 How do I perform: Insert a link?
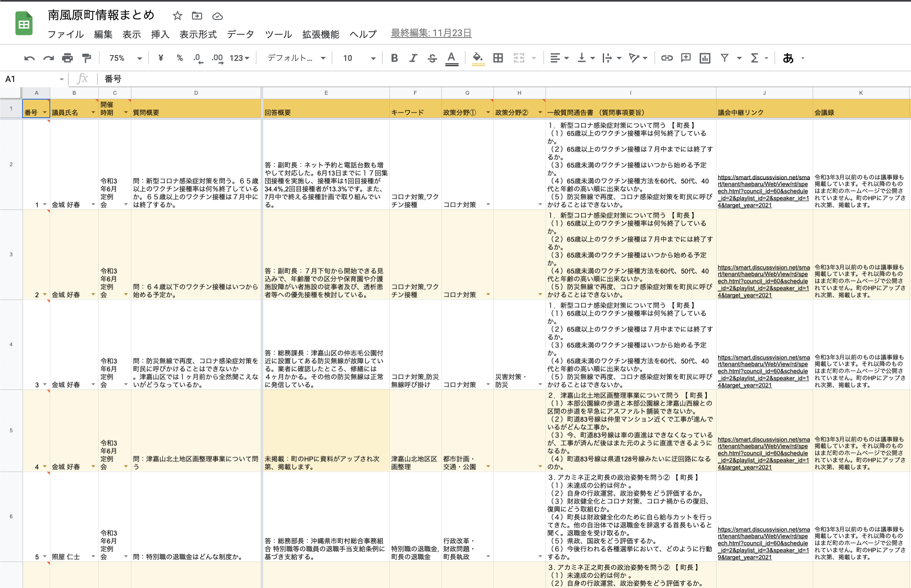tap(667, 58)
